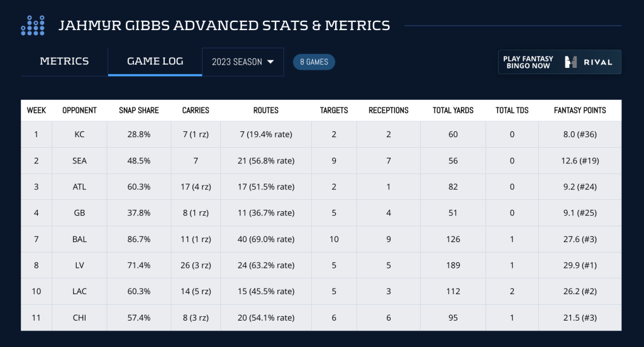644x347 pixels.
Task: Click the Rival logo icon
Action: (571, 62)
